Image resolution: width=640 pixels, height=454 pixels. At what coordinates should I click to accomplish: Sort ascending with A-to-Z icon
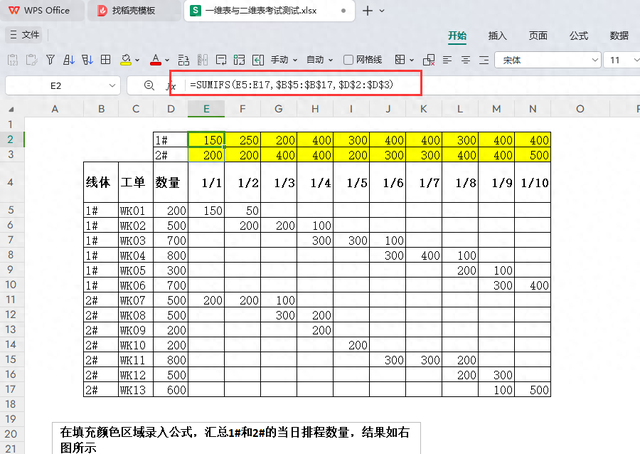(69, 60)
